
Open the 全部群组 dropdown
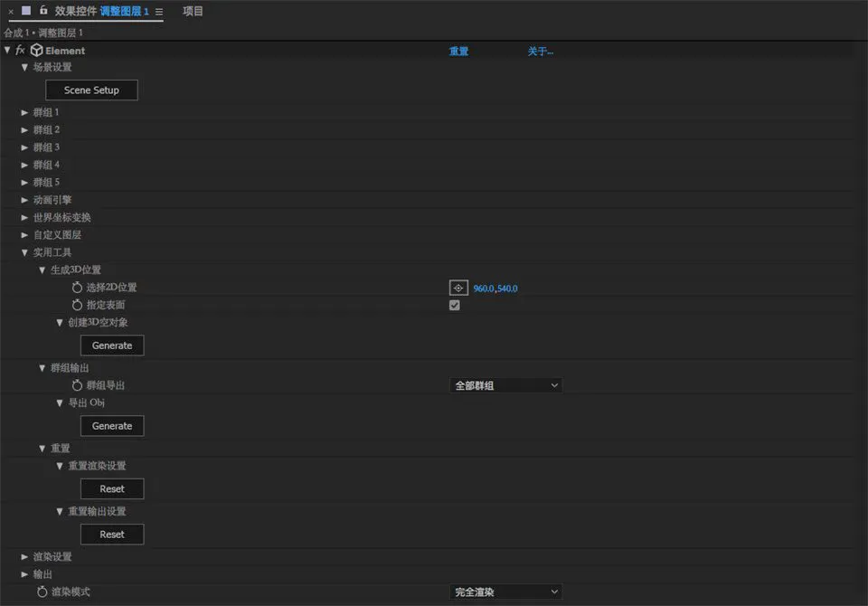[505, 385]
